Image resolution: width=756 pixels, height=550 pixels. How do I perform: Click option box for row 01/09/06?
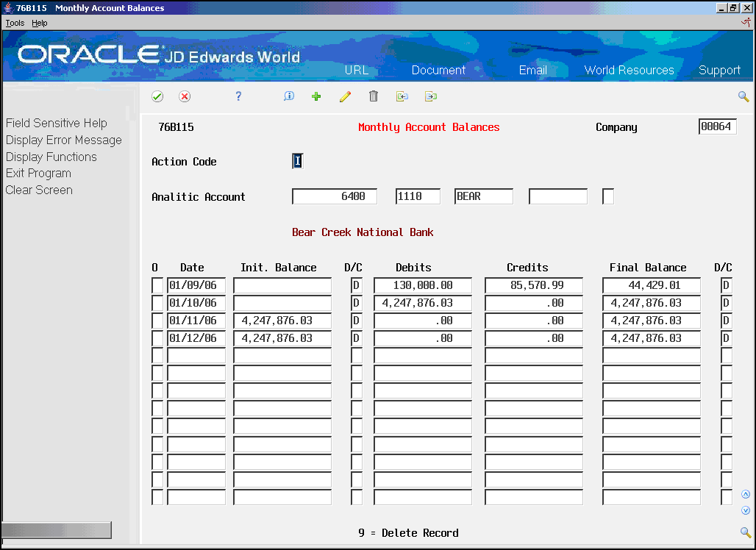tap(157, 285)
